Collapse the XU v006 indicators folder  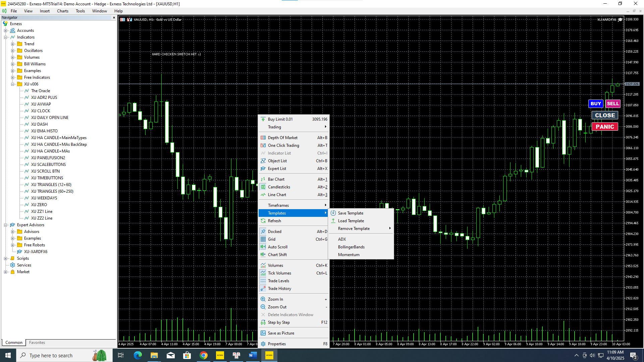(x=12, y=84)
